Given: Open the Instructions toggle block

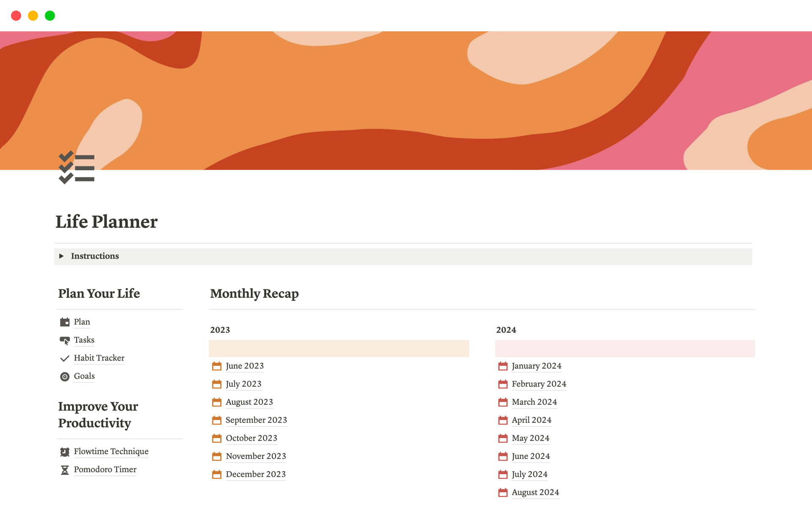Looking at the screenshot, I should pyautogui.click(x=95, y=256).
